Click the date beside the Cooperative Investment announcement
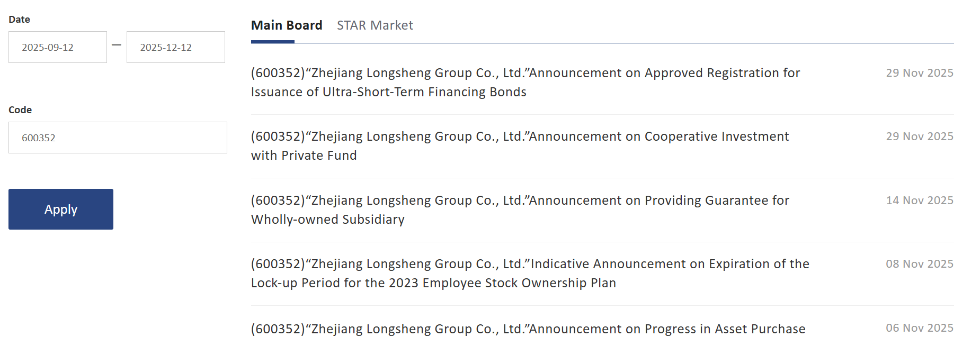The width and height of the screenshot is (980, 346). point(919,136)
